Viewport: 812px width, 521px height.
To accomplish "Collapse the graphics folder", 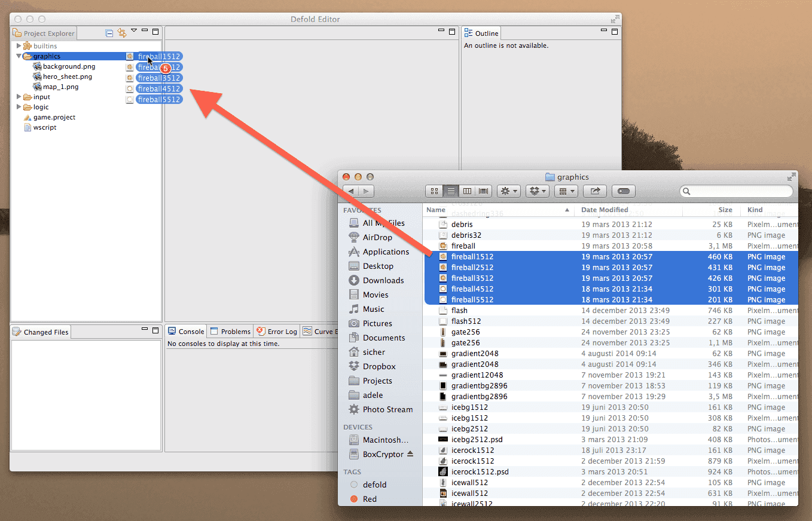I will (x=19, y=56).
